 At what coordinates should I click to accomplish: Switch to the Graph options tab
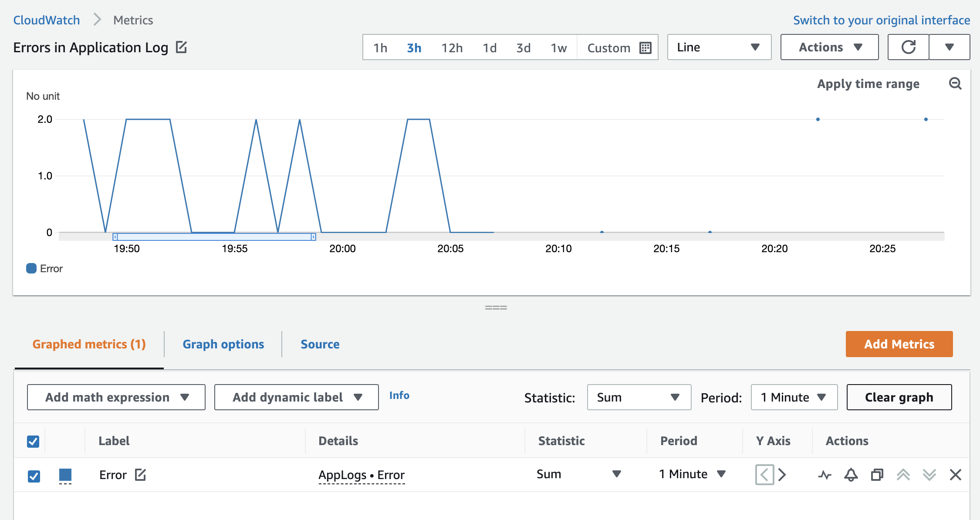click(x=223, y=344)
